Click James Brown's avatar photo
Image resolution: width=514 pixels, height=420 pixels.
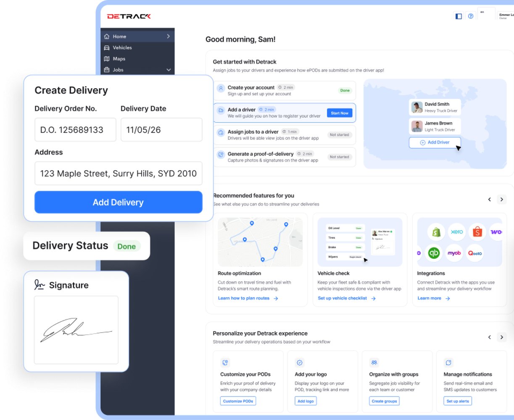[417, 126]
